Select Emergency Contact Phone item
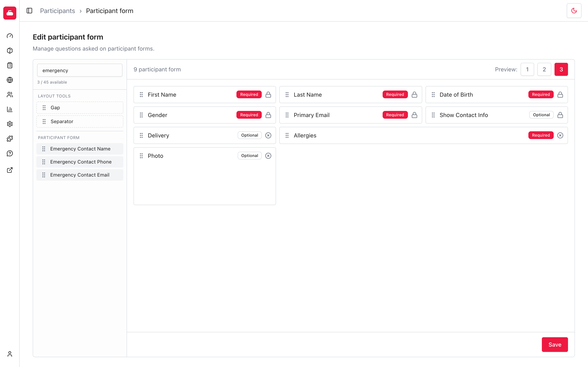This screenshot has width=588, height=367. tap(80, 162)
